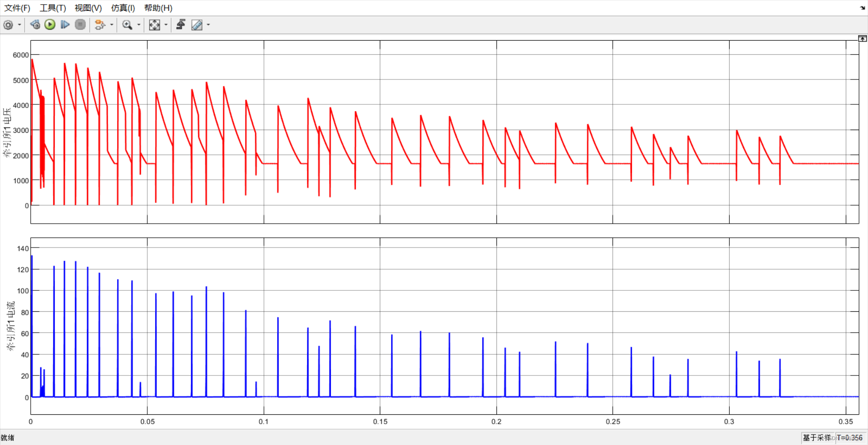Screen dimensions: 868x445
Task: Click the 3000 voltage axis tick label
Action: coord(21,131)
